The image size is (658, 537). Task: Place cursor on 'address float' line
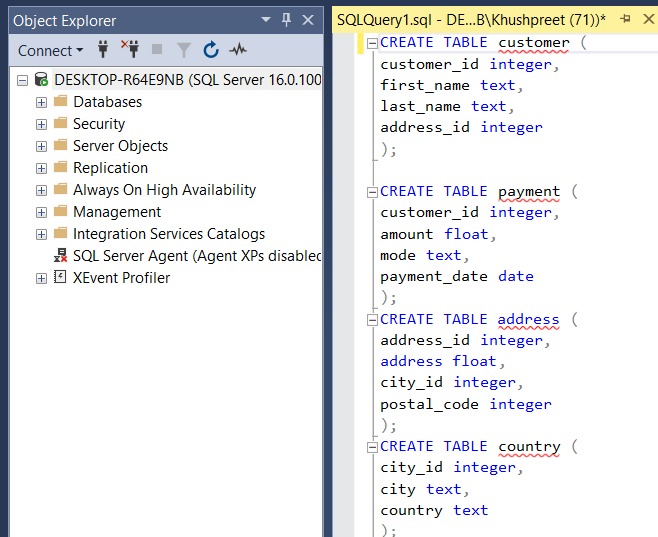point(443,362)
